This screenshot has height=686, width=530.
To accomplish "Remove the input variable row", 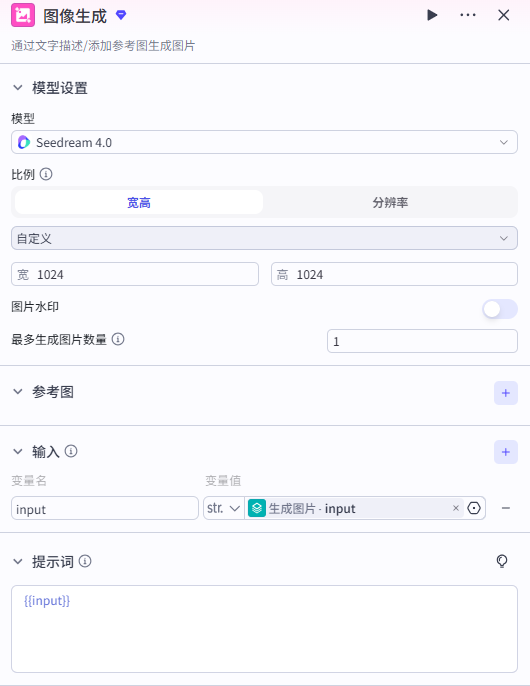I will (505, 508).
